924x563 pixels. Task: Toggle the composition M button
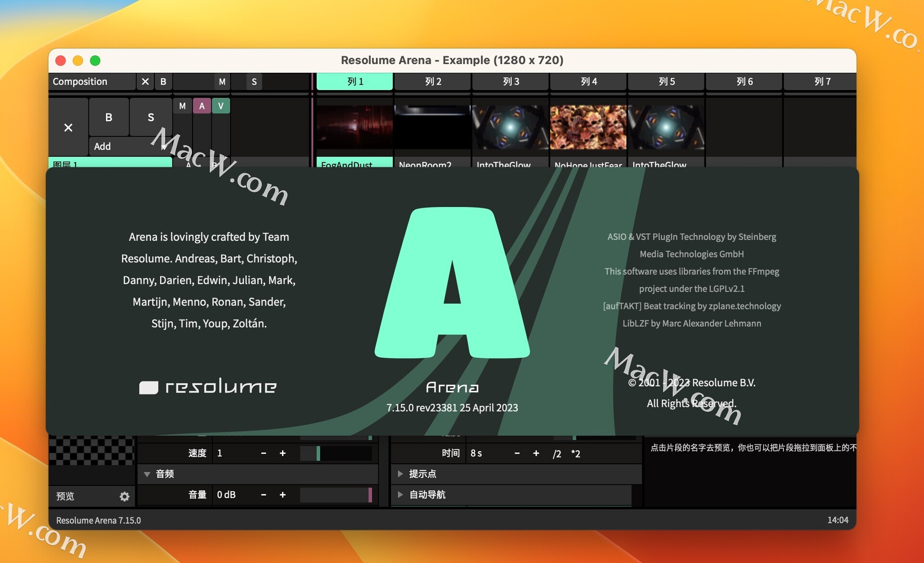(x=222, y=81)
